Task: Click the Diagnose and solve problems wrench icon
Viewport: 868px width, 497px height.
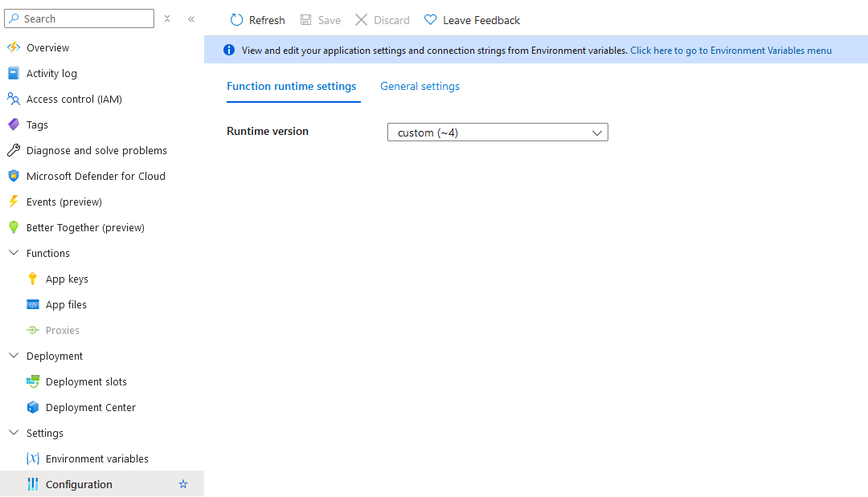Action: point(14,150)
